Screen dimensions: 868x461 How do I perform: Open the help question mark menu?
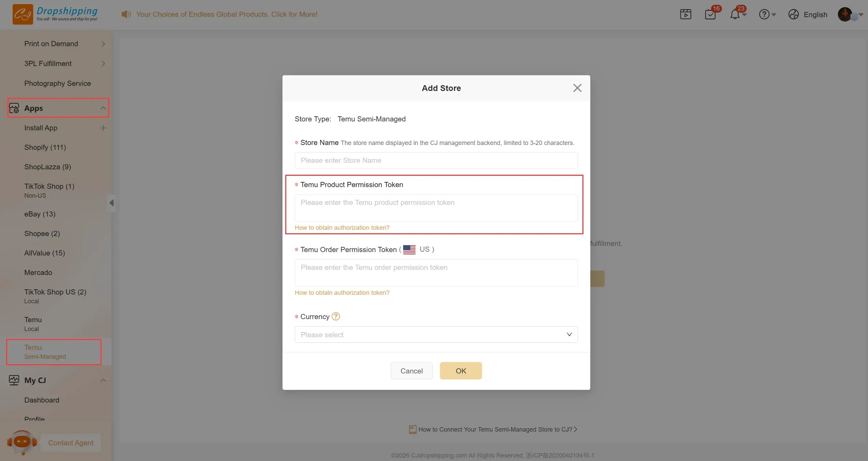(x=764, y=14)
